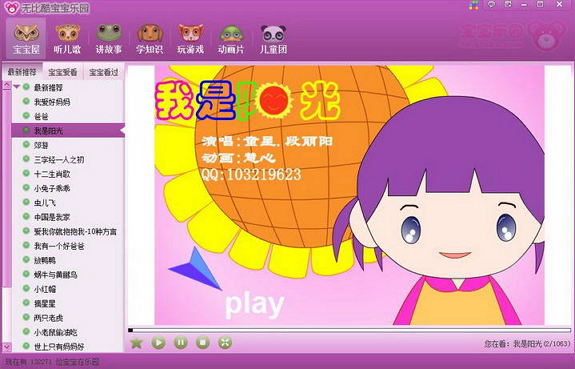The height and width of the screenshot is (369, 575).
Task: Click the star favorite icon
Action: (136, 343)
